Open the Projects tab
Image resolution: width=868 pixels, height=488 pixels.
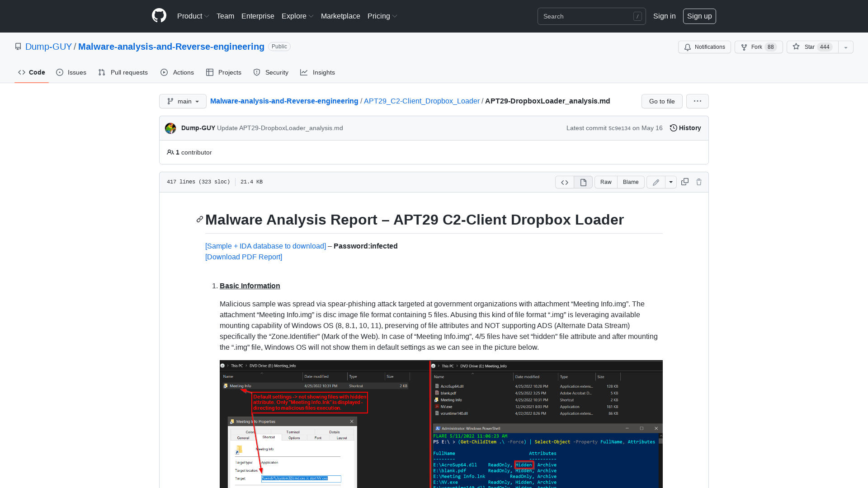click(224, 72)
